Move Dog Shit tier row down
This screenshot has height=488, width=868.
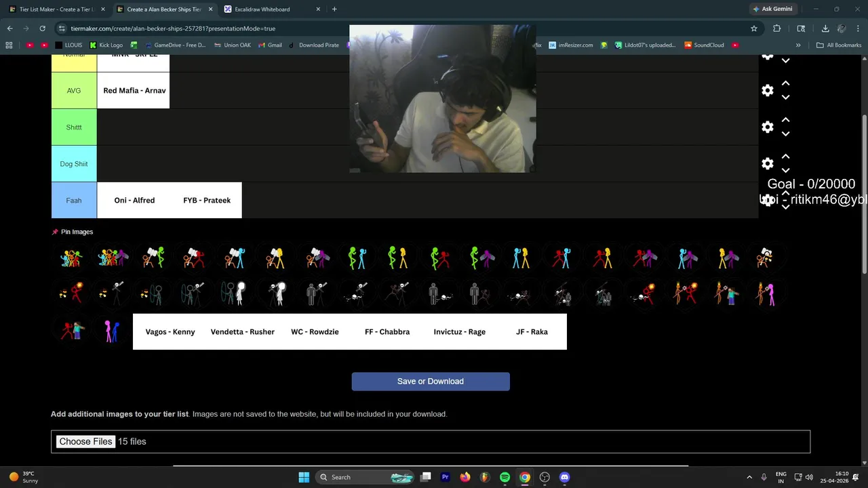tap(785, 171)
